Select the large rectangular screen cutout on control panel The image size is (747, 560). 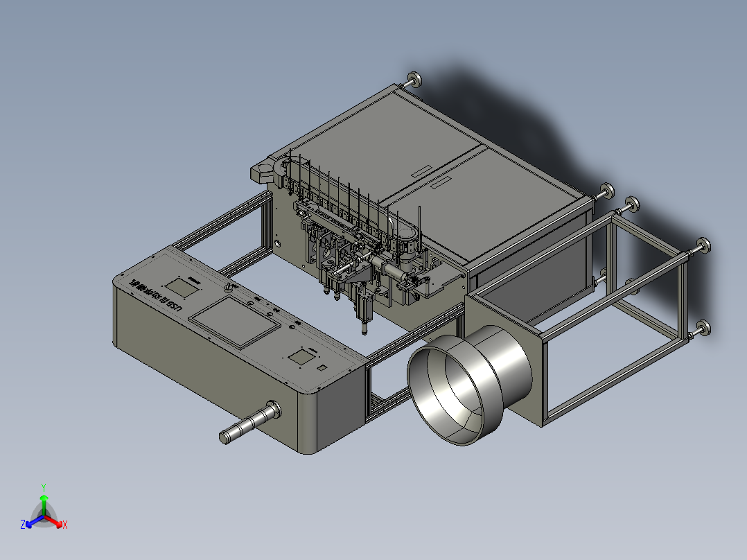235,323
